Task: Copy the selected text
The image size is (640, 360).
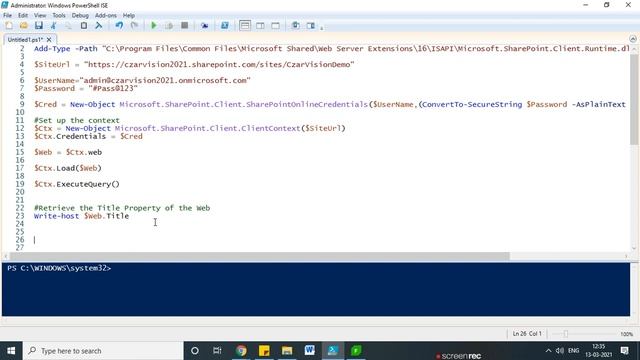Action: [68, 26]
